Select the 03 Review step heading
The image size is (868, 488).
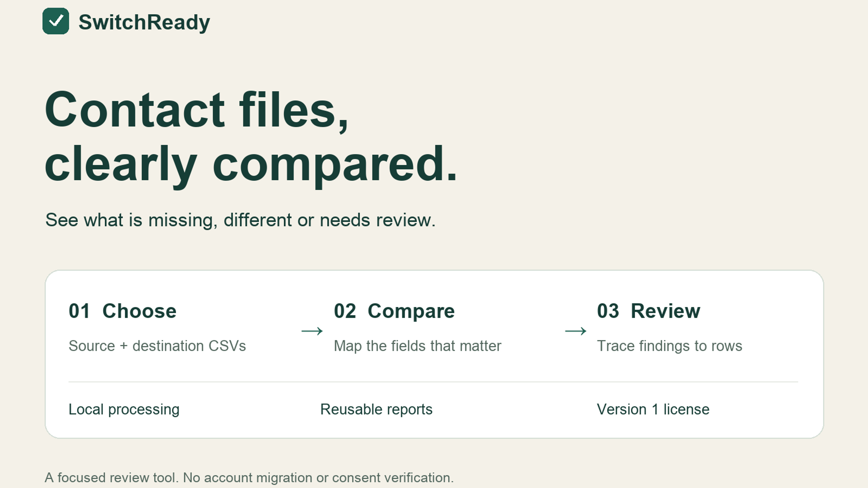coord(649,311)
